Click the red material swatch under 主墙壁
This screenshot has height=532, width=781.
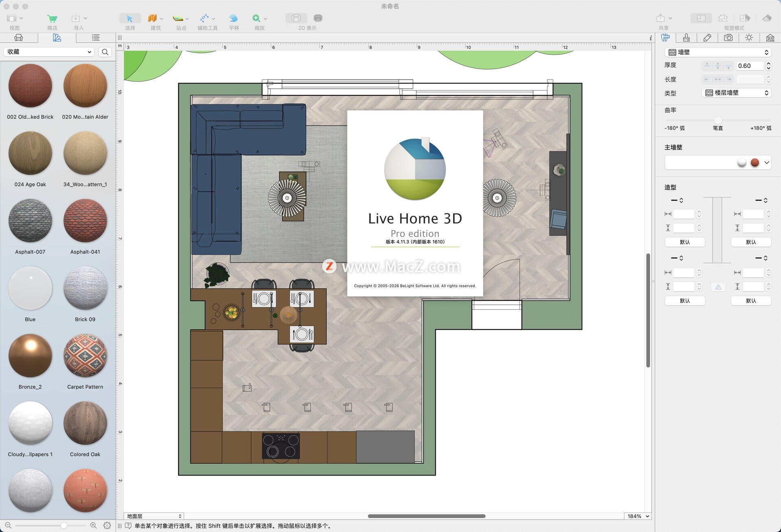[755, 163]
